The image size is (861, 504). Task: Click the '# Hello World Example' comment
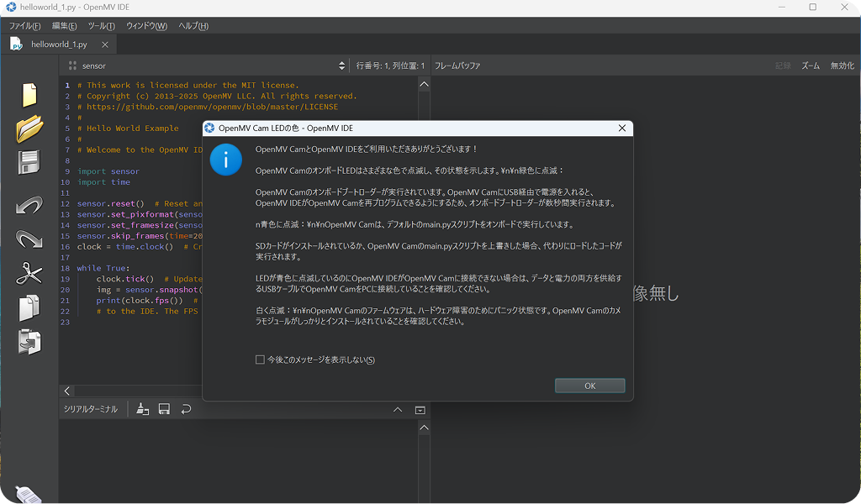click(128, 129)
